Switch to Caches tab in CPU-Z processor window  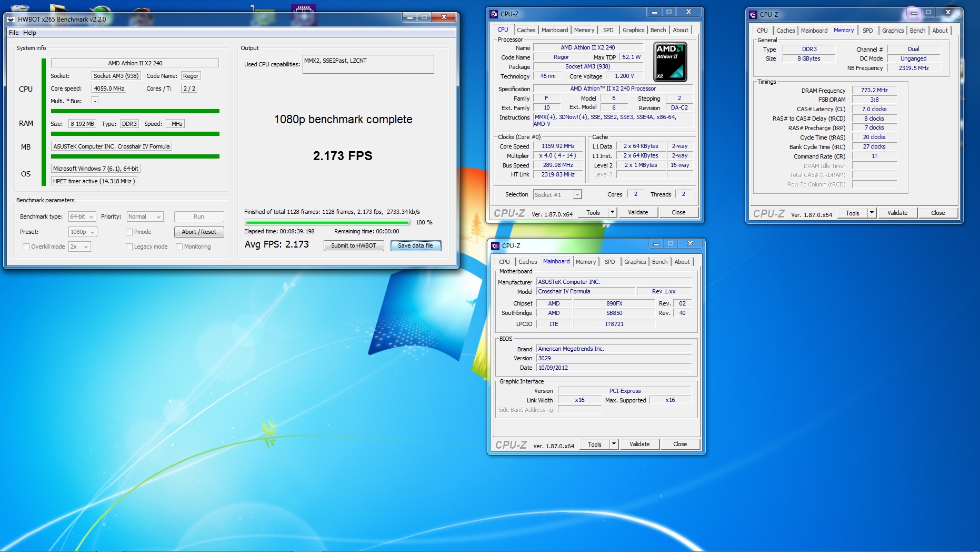click(526, 31)
